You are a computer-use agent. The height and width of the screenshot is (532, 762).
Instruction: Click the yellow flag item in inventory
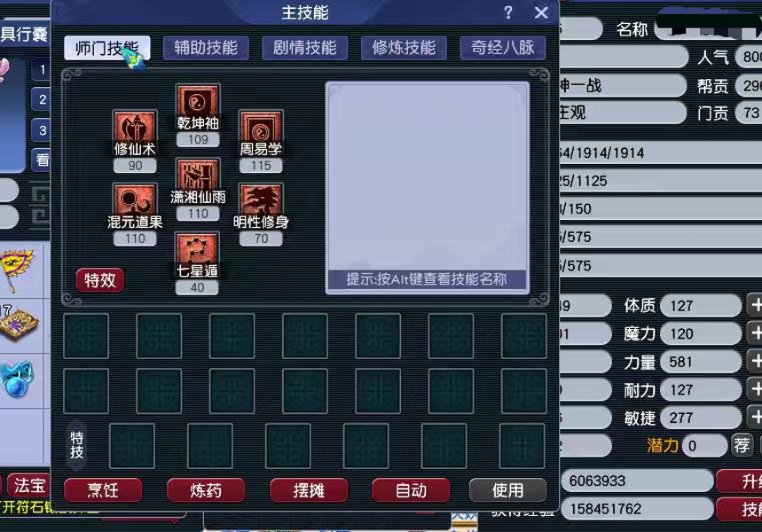[17, 270]
